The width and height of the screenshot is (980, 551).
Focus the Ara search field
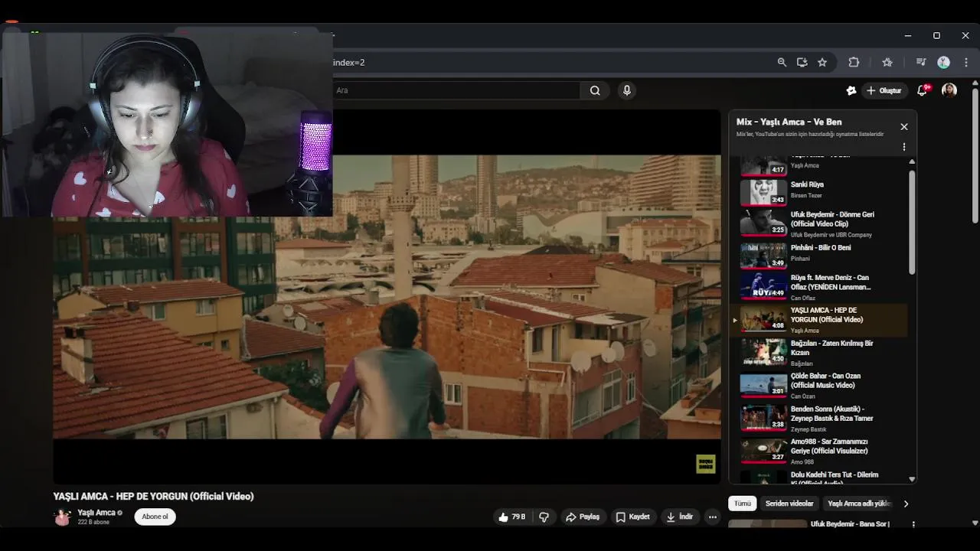click(x=456, y=90)
